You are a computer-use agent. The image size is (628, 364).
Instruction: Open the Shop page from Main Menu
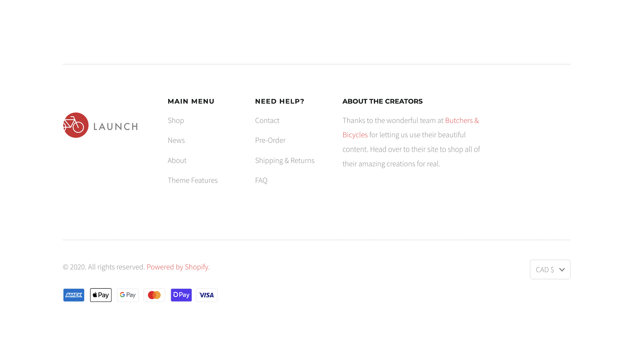[x=176, y=120]
